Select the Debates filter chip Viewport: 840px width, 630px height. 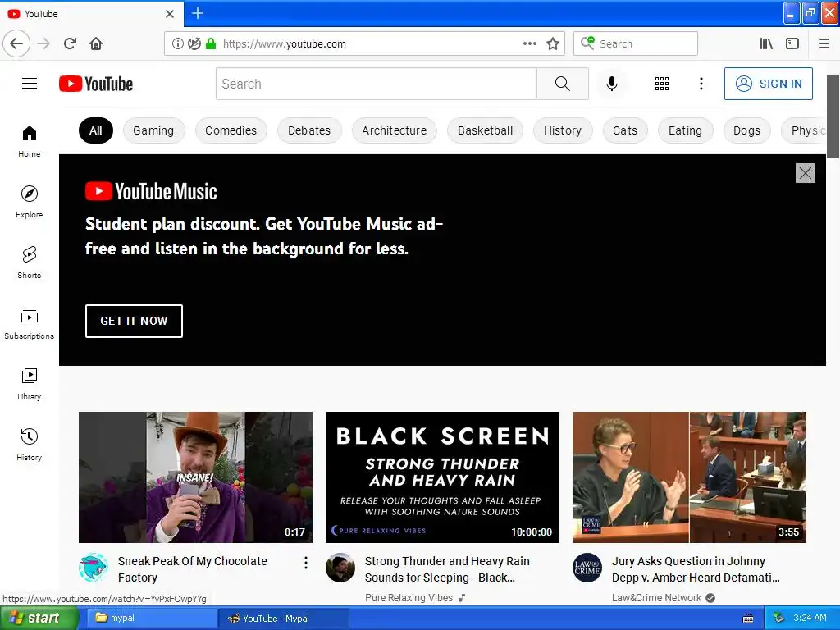click(309, 130)
